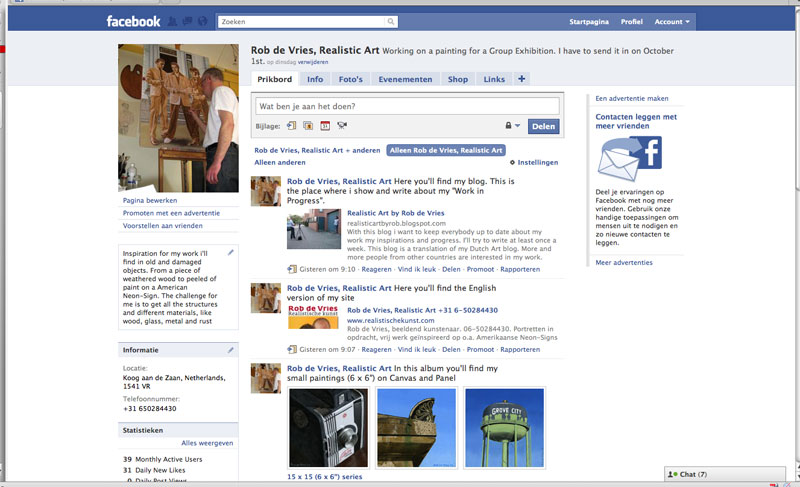Click the verwijderen status link

coord(313,62)
